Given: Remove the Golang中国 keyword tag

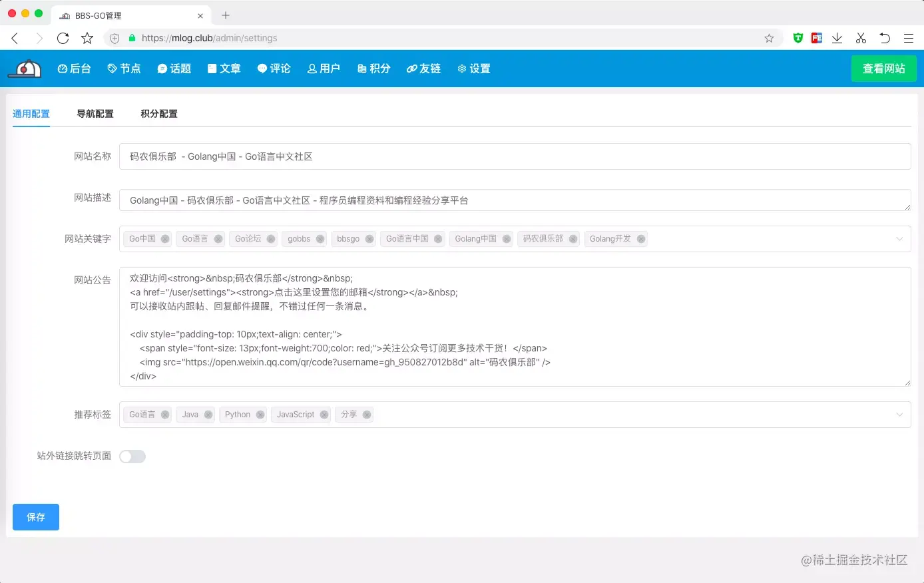Looking at the screenshot, I should (507, 239).
